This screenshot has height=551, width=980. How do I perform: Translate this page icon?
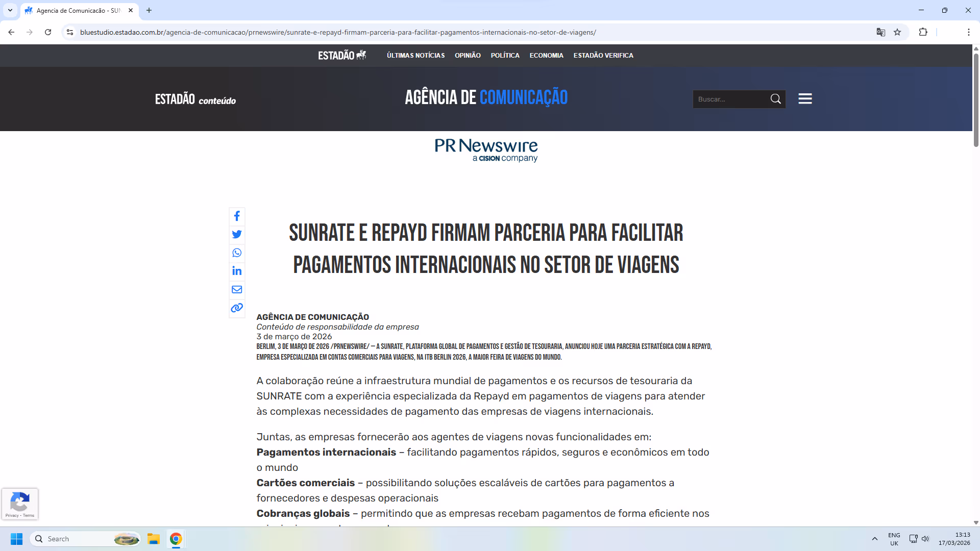(x=880, y=32)
